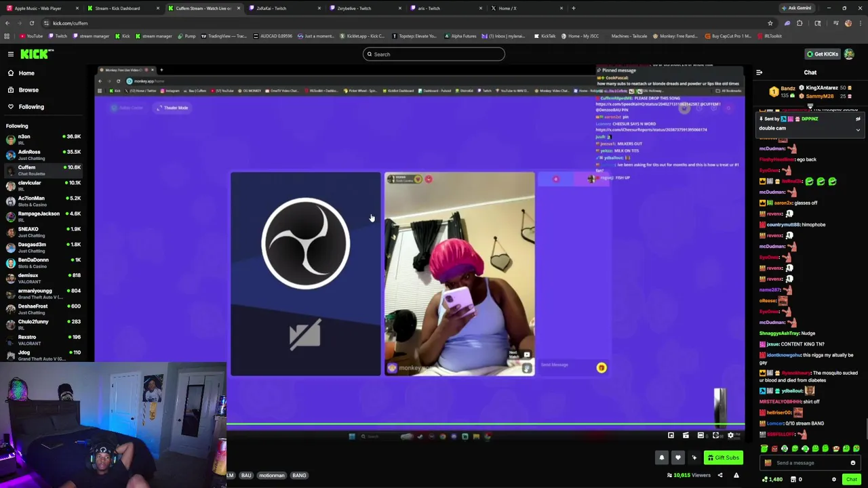The height and width of the screenshot is (488, 868).
Task: Select the BAU stream tag
Action: point(246,475)
